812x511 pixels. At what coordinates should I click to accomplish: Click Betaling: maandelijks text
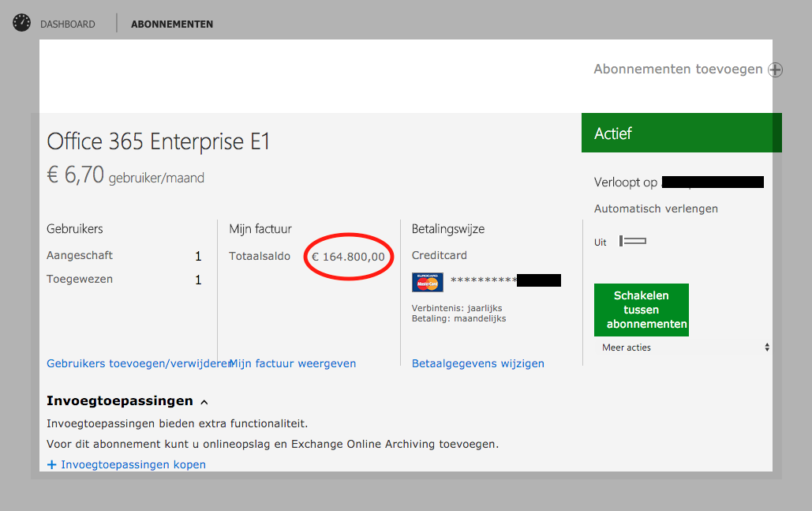[x=458, y=318]
